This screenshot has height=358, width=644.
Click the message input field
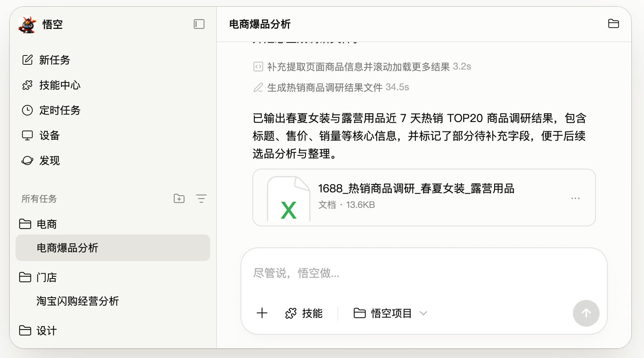(x=423, y=274)
